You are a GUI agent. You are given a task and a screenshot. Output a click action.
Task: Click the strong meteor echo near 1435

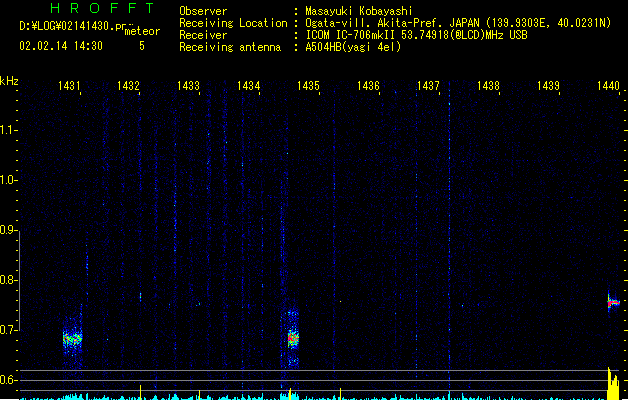293,339
